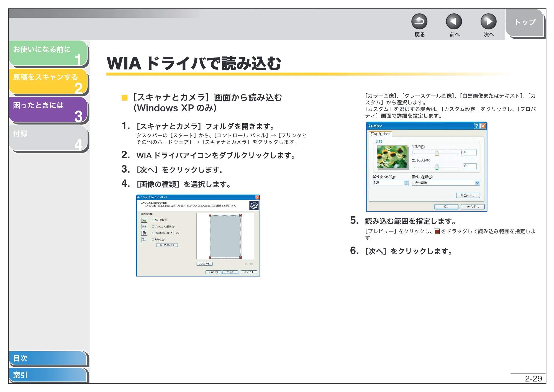Select the 詳細プロパティ tab
This screenshot has width=554, height=392.
pyautogui.click(x=380, y=134)
